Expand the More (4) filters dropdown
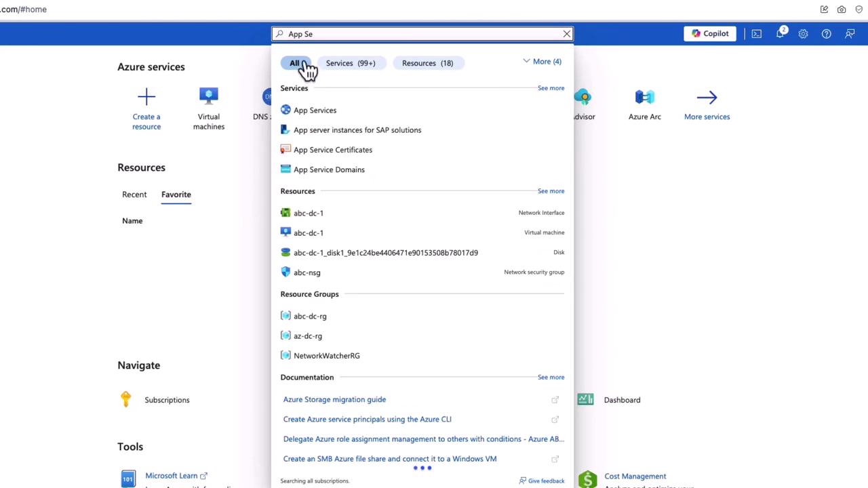This screenshot has height=488, width=868. point(542,62)
